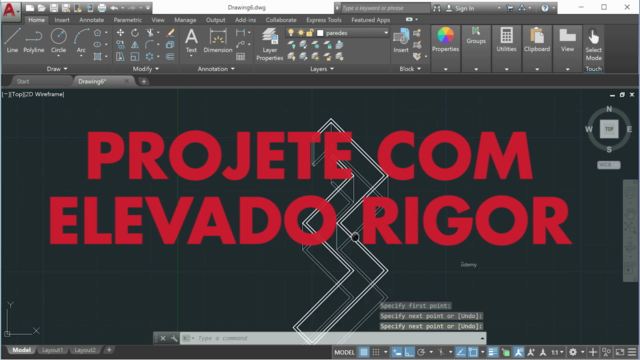Click the Dimension tool
Screen dimensions: 640x360
(218, 40)
